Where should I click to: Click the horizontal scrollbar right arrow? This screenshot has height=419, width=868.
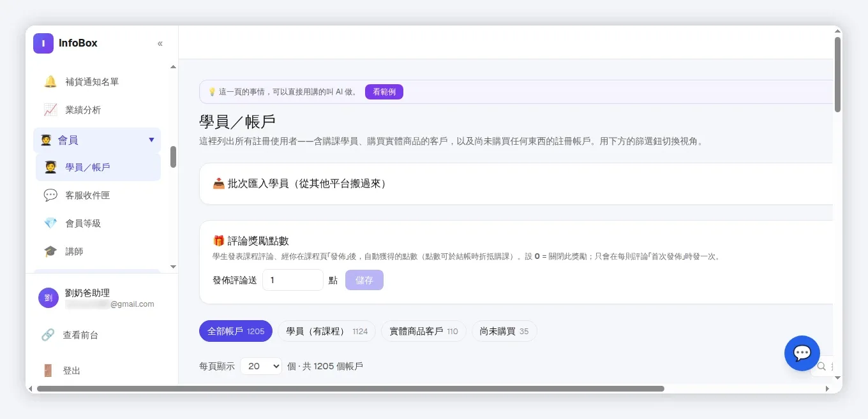coord(828,388)
